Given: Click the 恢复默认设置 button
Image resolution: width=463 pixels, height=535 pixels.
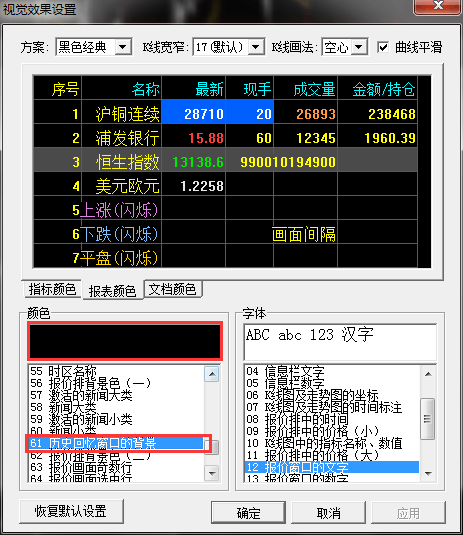Looking at the screenshot, I should (71, 511).
